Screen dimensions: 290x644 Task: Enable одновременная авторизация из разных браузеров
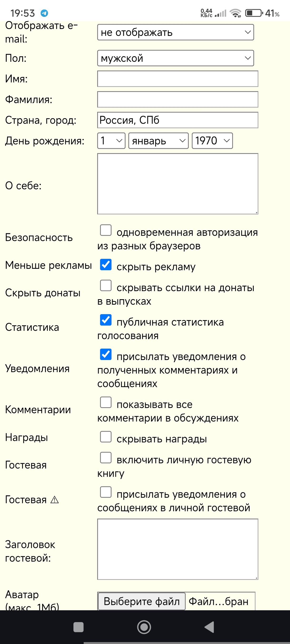[x=106, y=230]
